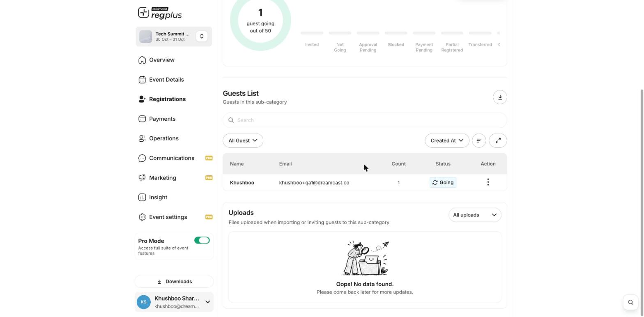Click the Registrations person icon

coord(142,99)
